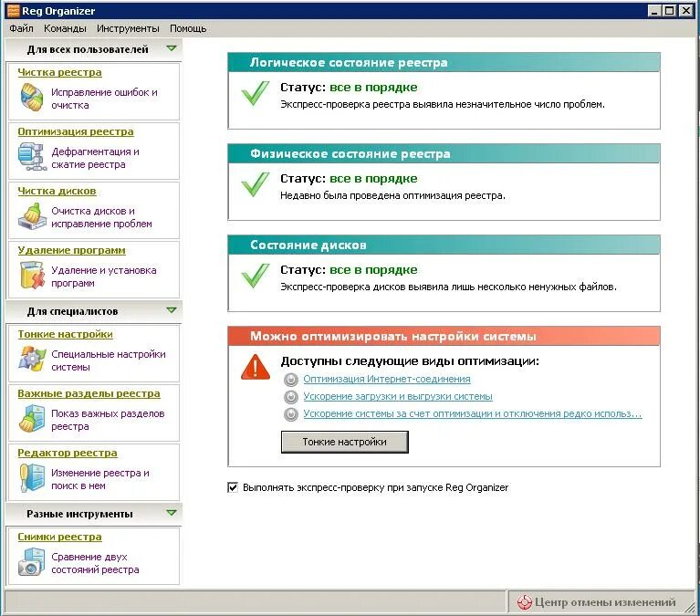Viewport: 700px width, 616px height.
Task: Click the Можно оптимизировать настройки системы header
Action: [444, 336]
